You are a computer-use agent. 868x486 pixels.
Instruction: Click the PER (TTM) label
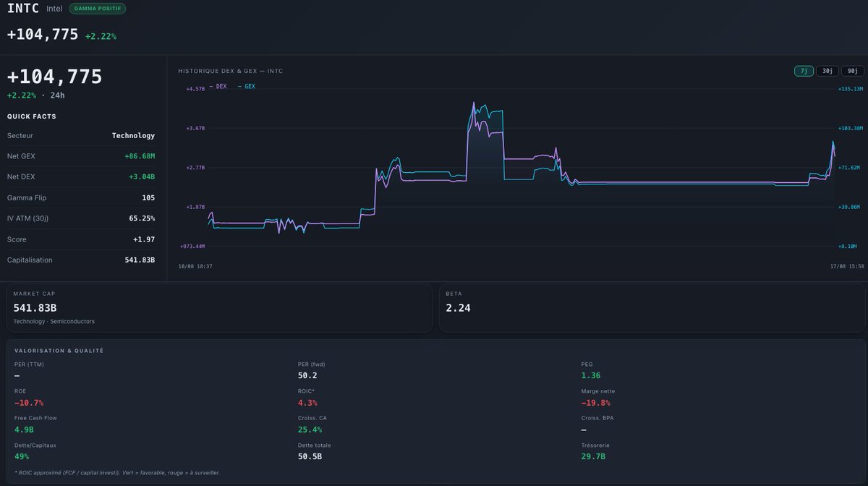(x=29, y=364)
